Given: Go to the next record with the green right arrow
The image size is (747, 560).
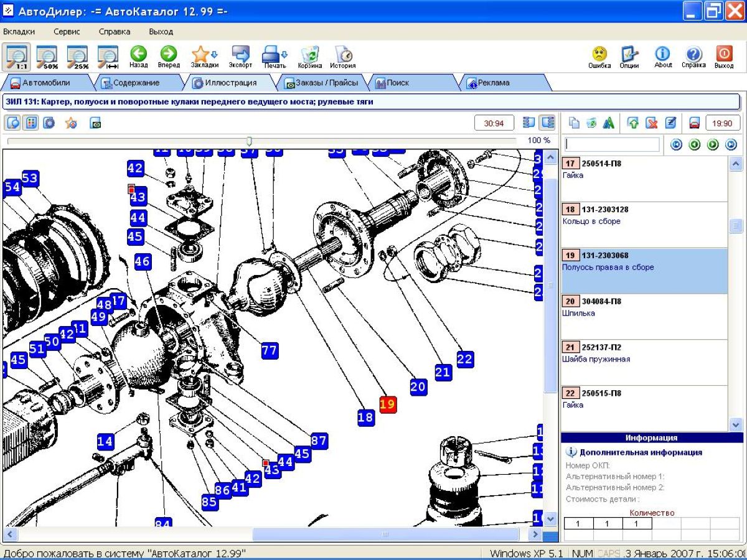Looking at the screenshot, I should coord(713,144).
